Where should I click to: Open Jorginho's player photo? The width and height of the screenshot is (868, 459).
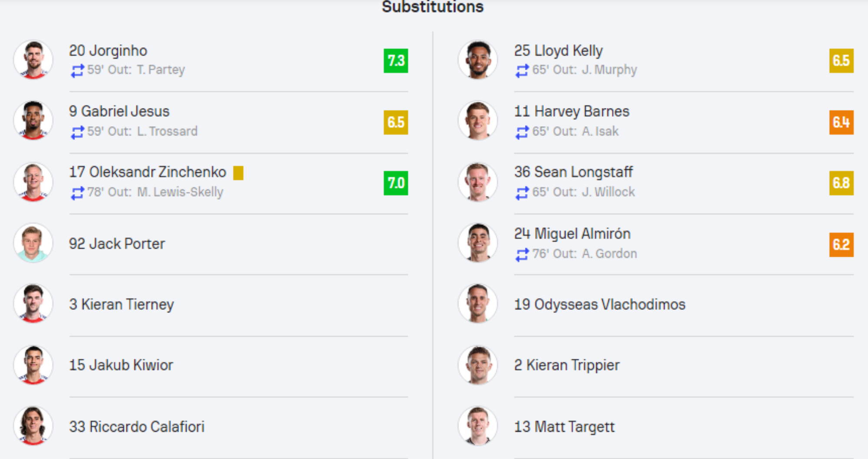tap(33, 60)
